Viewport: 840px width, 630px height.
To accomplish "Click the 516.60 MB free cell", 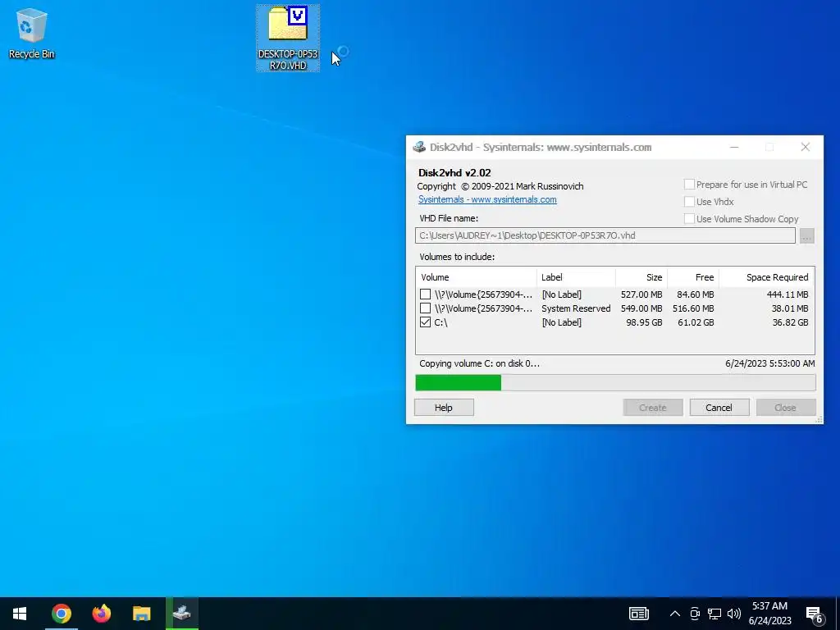I will click(693, 308).
